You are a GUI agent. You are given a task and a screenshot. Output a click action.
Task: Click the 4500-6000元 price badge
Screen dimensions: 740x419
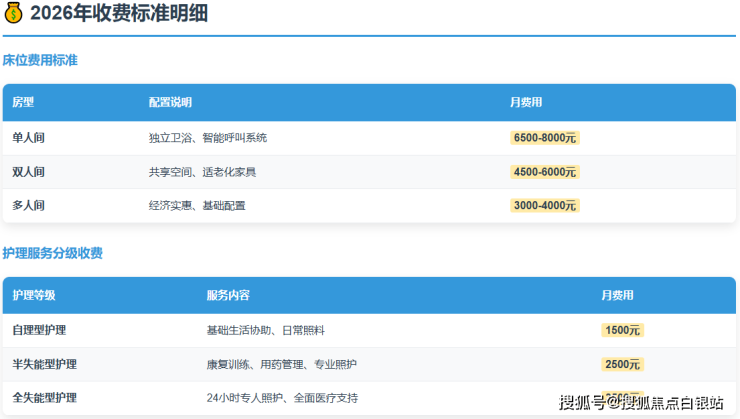click(545, 172)
